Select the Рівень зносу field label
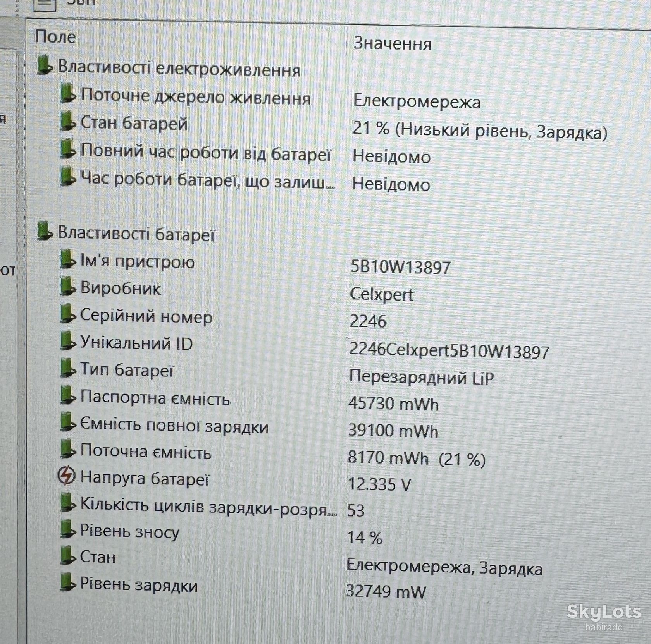 click(130, 531)
